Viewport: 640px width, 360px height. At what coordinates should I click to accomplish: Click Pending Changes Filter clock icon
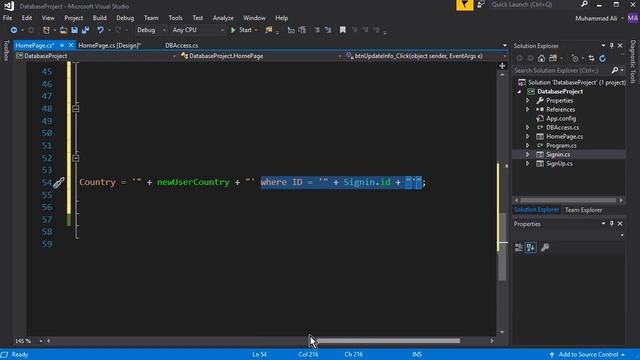point(575,58)
